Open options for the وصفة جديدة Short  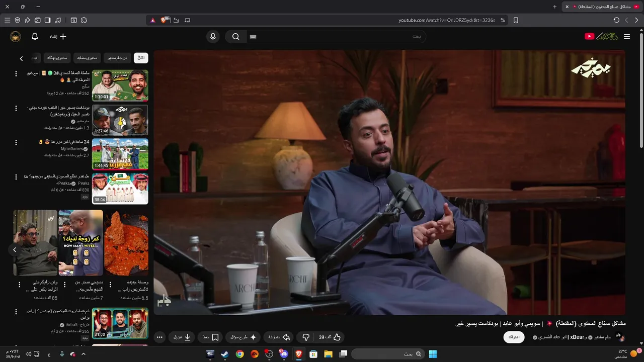coord(110,285)
